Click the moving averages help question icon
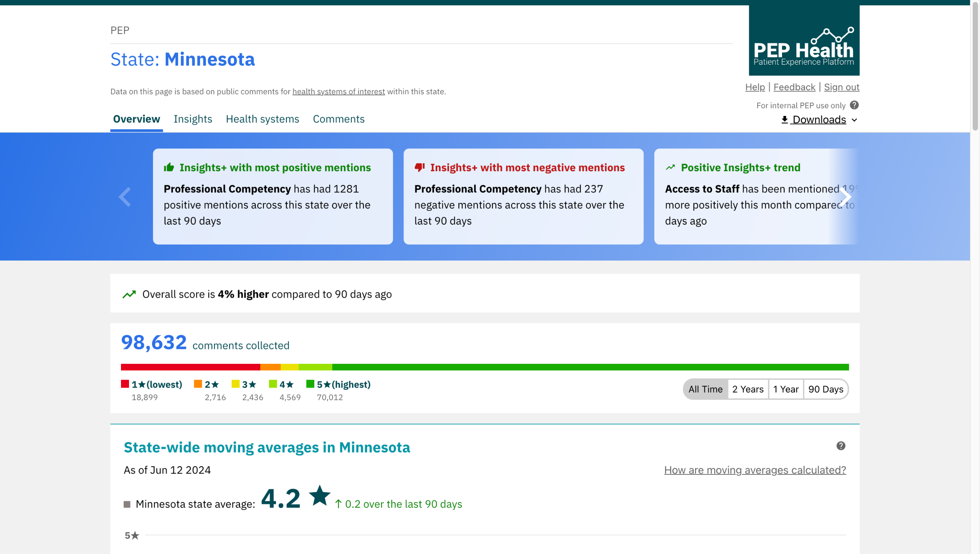The image size is (980, 554). (x=841, y=446)
